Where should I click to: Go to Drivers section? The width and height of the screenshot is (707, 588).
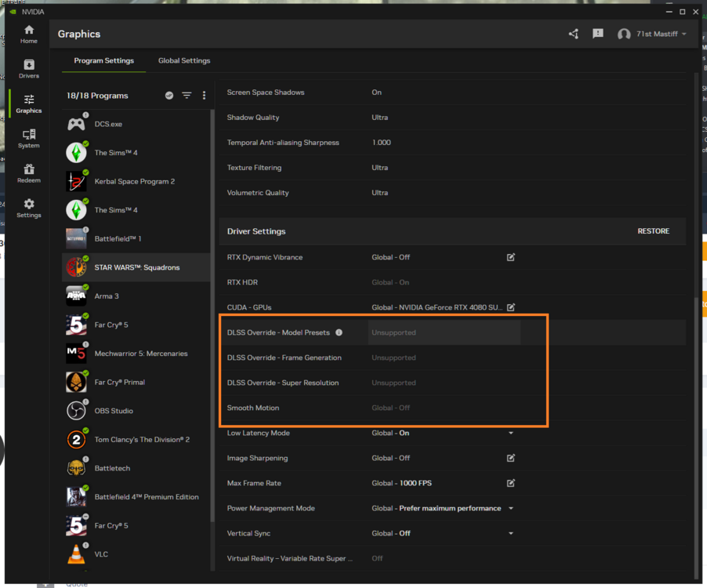click(x=29, y=69)
